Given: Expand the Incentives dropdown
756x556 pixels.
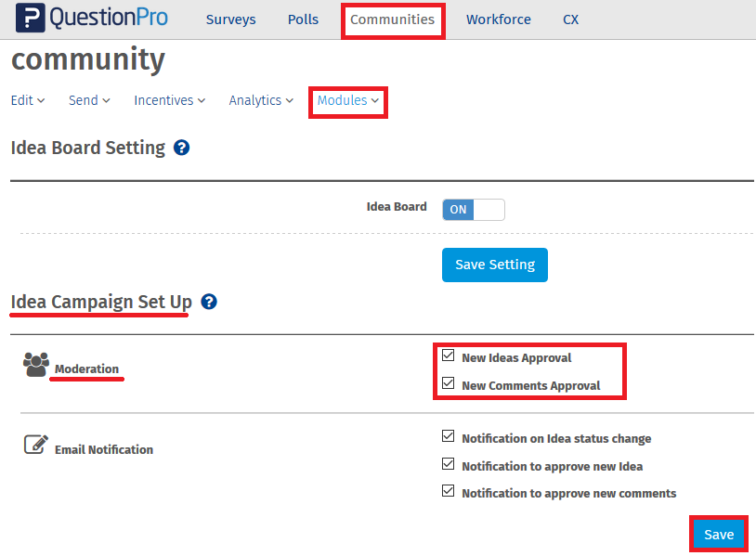Looking at the screenshot, I should [x=169, y=100].
